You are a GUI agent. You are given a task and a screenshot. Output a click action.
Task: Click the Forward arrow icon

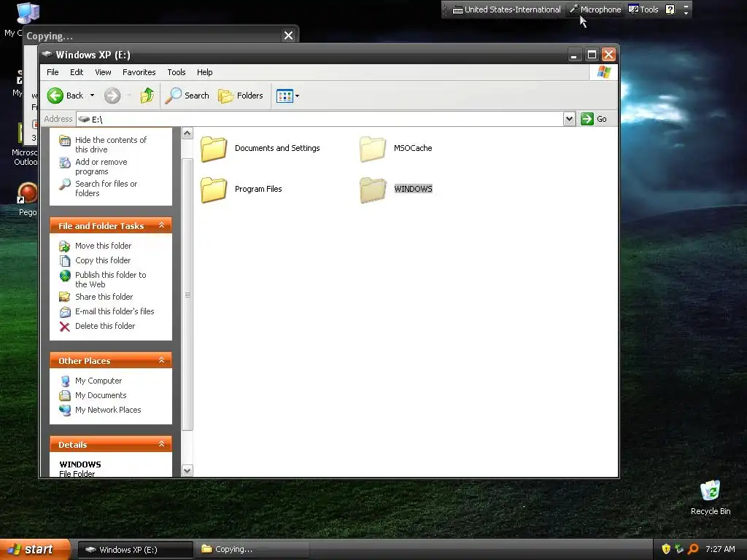pyautogui.click(x=112, y=96)
